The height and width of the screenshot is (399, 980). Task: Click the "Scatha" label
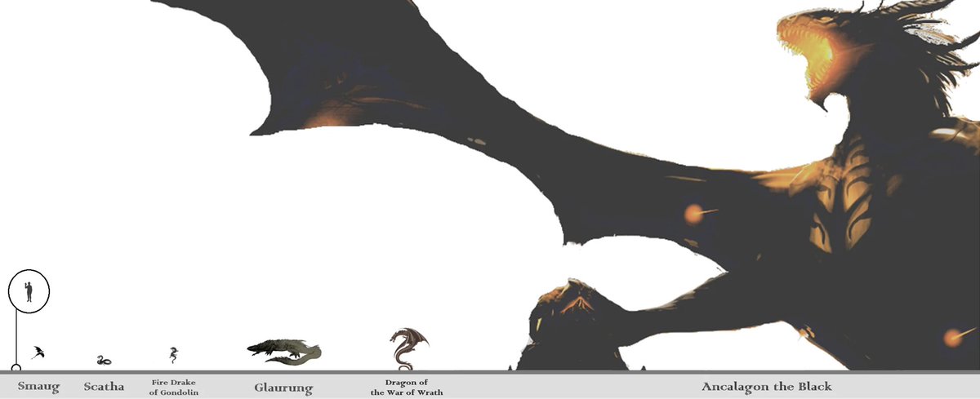104,387
